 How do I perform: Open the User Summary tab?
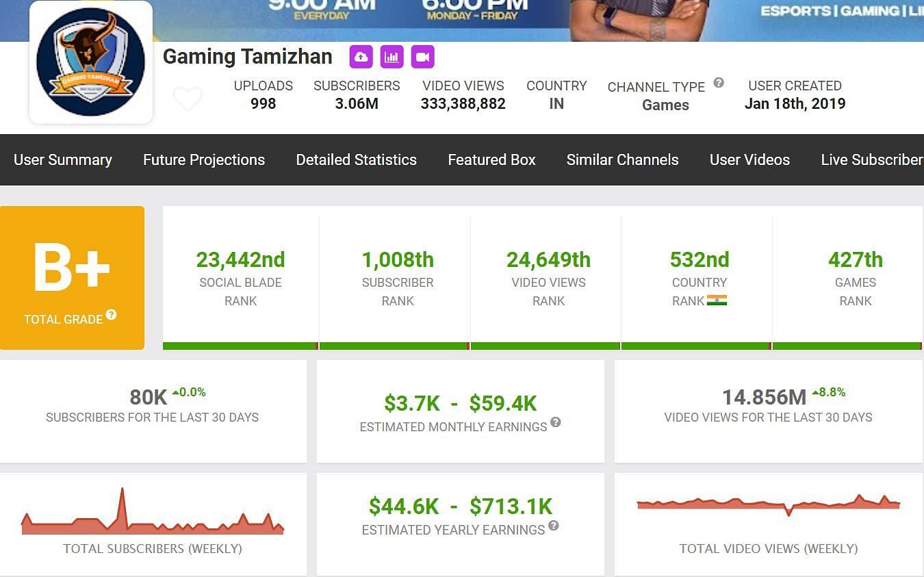pos(63,159)
